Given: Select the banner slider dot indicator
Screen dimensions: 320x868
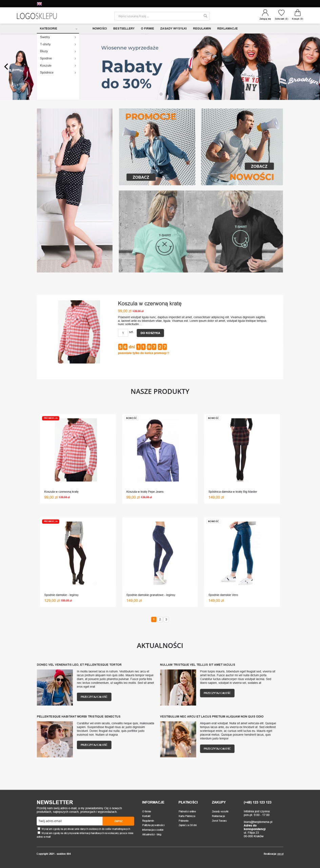Looking at the screenshot, I should [x=161, y=94].
